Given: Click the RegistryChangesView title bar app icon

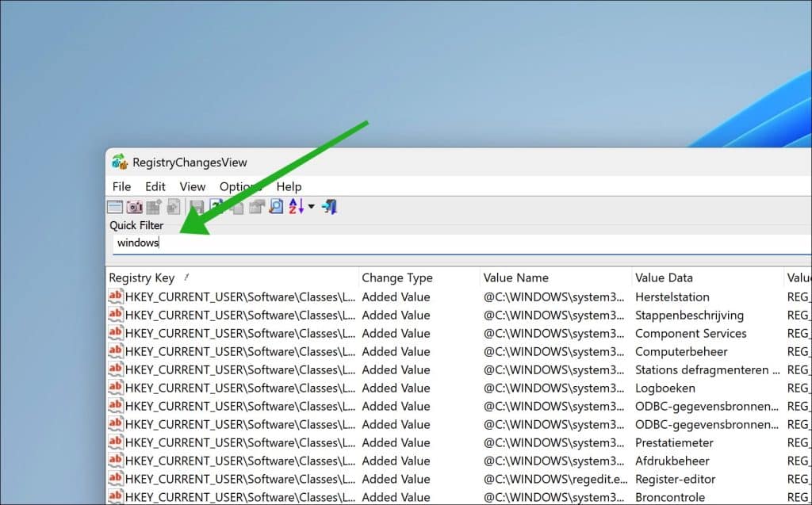Looking at the screenshot, I should click(120, 162).
